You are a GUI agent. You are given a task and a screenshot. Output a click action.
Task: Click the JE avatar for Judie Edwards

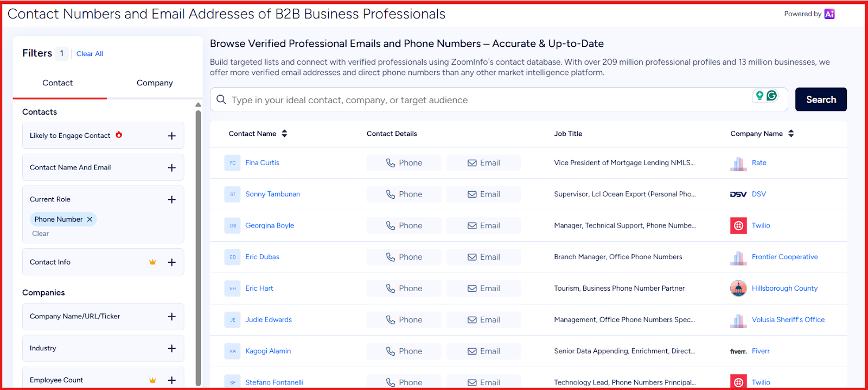click(233, 320)
